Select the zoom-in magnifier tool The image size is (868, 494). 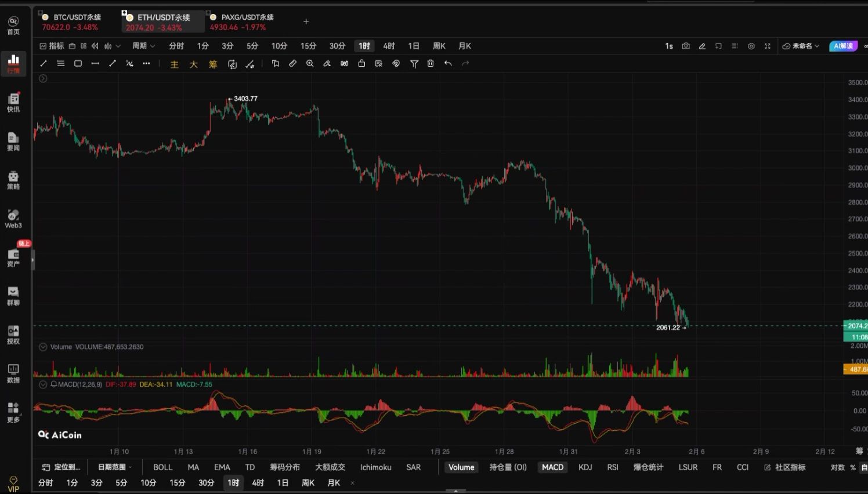310,64
